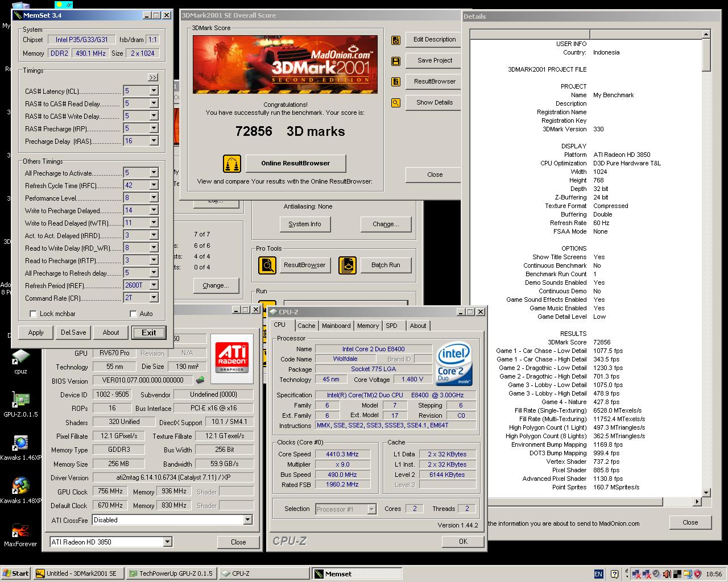Click the red shield security tray icon
The height and width of the screenshot is (582, 728).
(x=698, y=574)
